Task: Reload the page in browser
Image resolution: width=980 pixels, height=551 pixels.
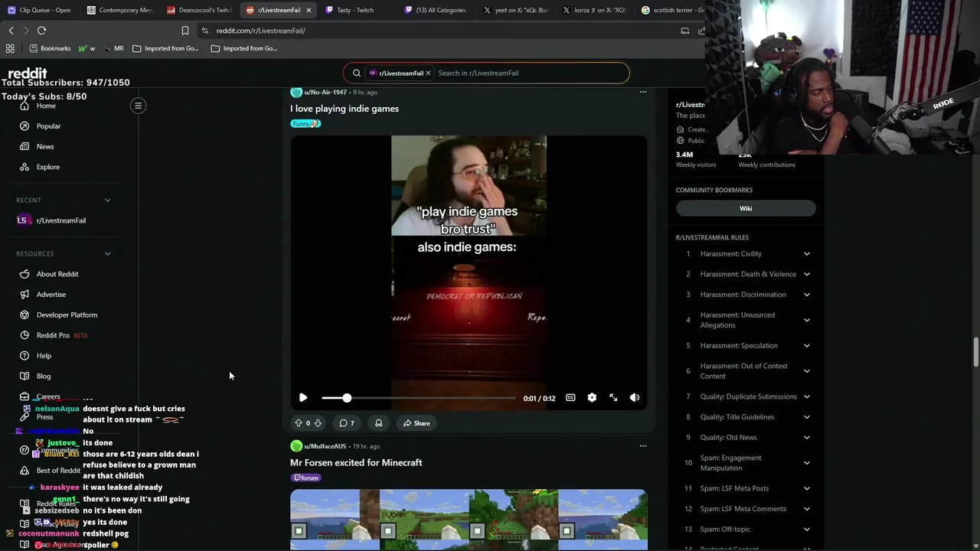Action: (41, 31)
